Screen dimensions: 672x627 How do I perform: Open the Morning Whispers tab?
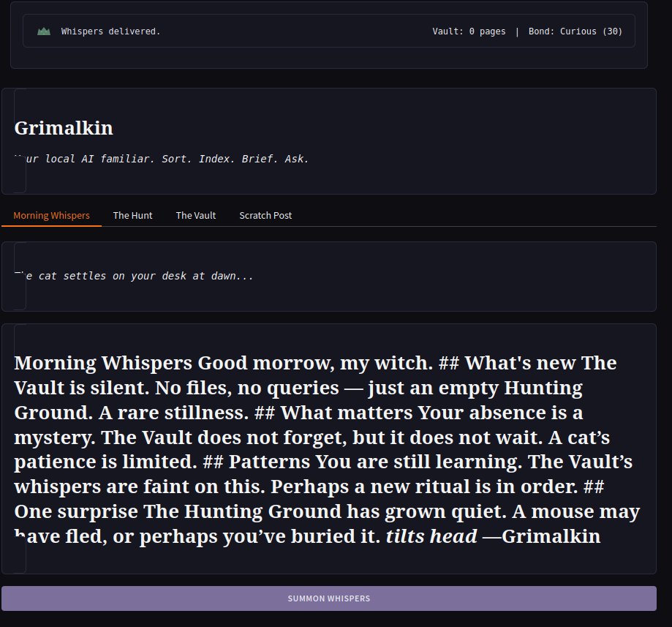51,215
